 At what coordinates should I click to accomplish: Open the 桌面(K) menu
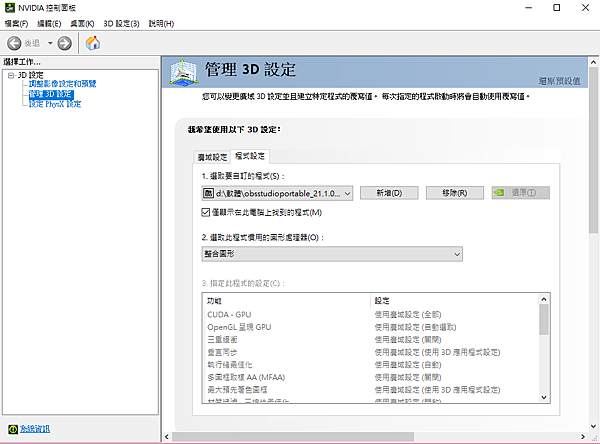click(x=82, y=24)
